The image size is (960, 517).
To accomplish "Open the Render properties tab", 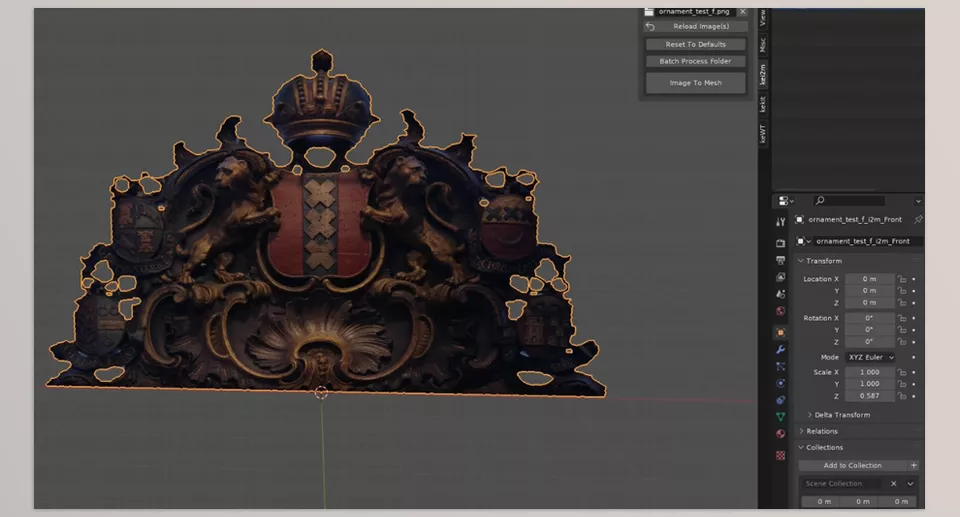I will point(781,243).
